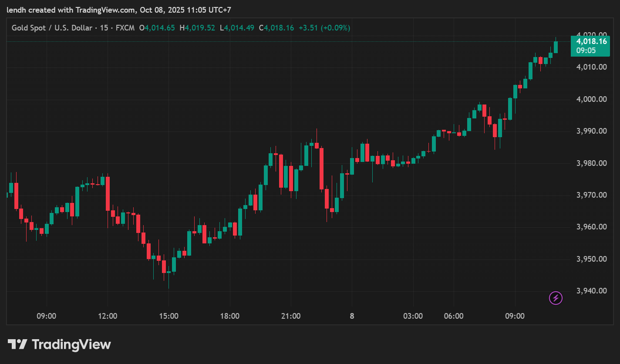The height and width of the screenshot is (364, 620).
Task: Click the date marker 8 on time axis
Action: [x=352, y=316]
